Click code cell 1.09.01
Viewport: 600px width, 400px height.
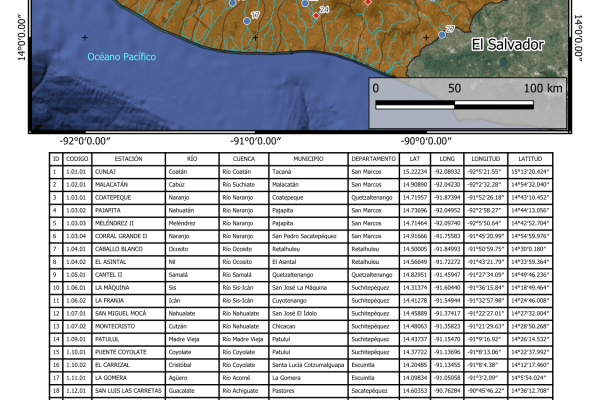(77, 339)
